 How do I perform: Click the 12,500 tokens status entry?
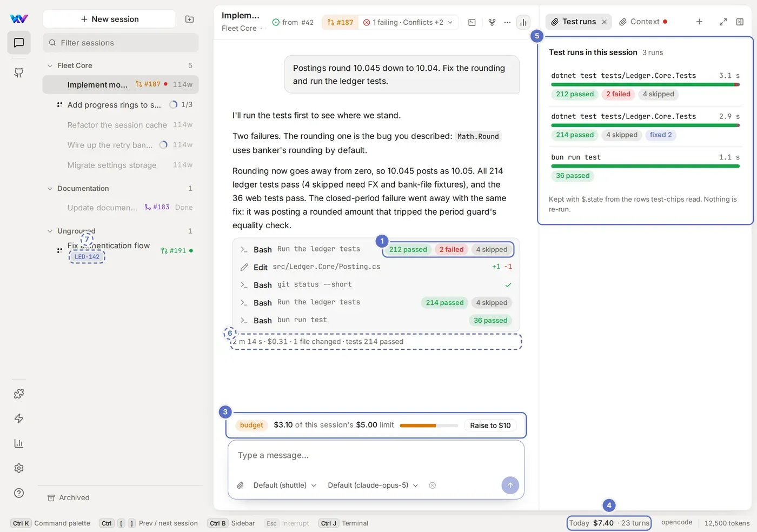tap(727, 523)
